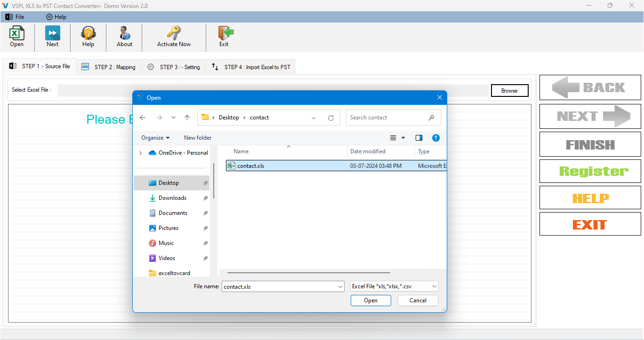Select Documents in the navigation pane
644x340 pixels.
pyautogui.click(x=172, y=213)
